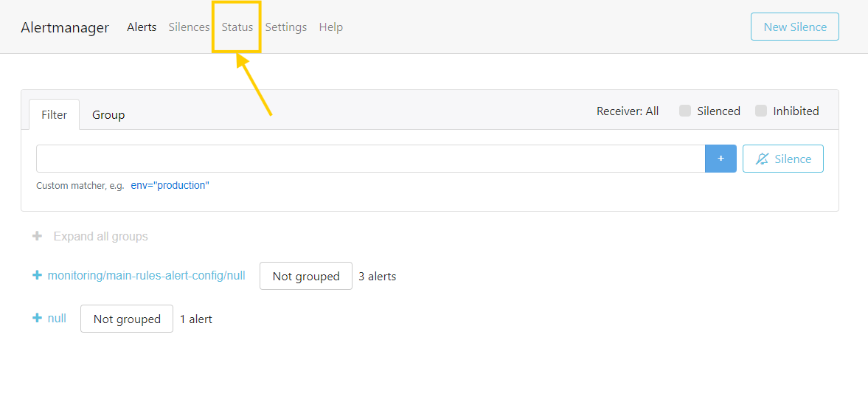Expand the monitoring/main-rules-alert-config/null group plus icon
The width and height of the screenshot is (868, 402).
(37, 275)
